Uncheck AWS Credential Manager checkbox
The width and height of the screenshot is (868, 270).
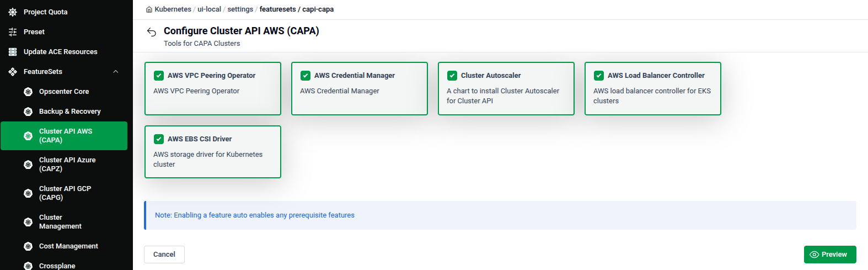[x=306, y=76]
